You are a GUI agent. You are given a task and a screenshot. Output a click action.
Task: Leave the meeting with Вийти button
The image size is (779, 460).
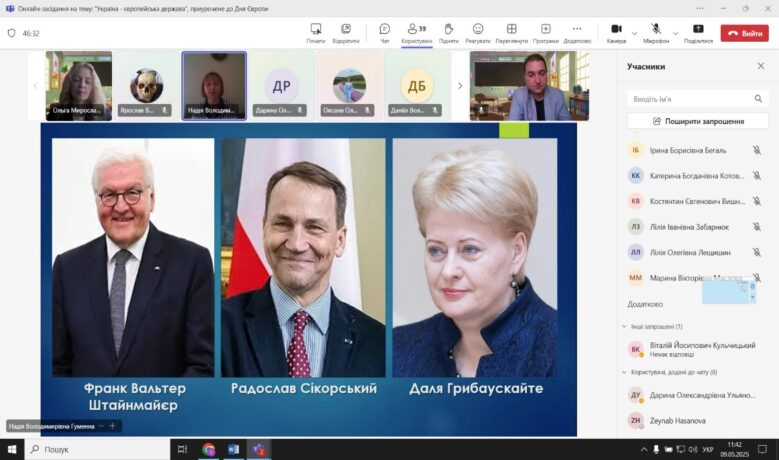coord(744,33)
